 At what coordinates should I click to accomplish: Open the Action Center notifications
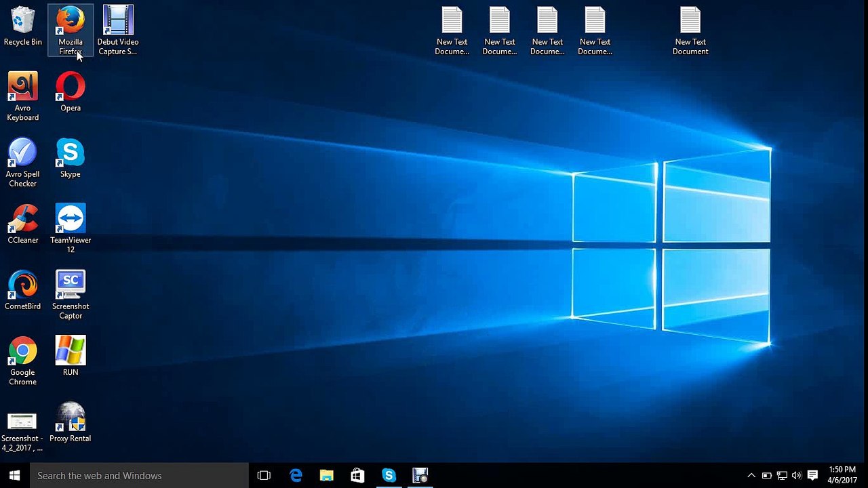[813, 476]
